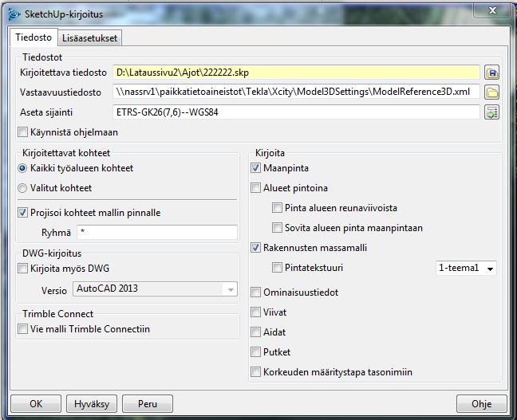Check Vie malli Trimble Connectiin
The image size is (517, 420).
(x=23, y=329)
